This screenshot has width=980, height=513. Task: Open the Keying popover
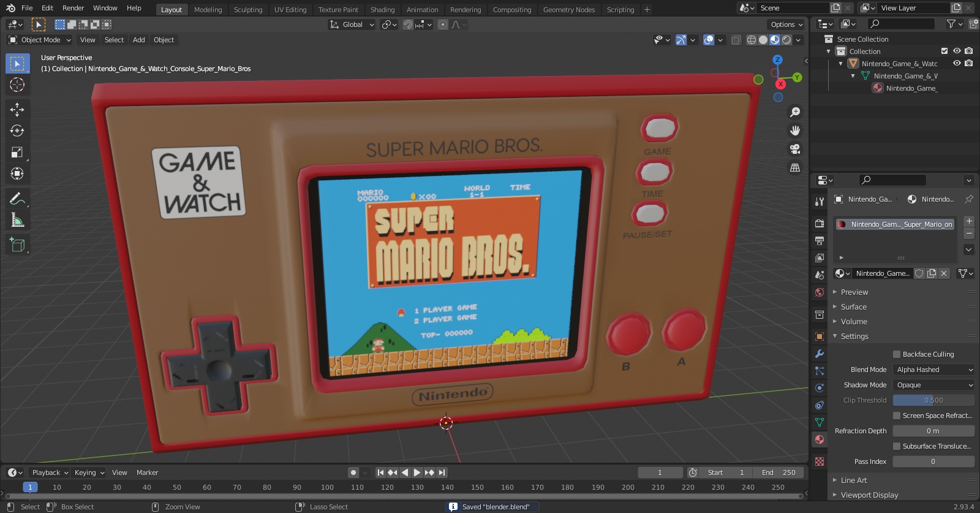[x=89, y=473]
